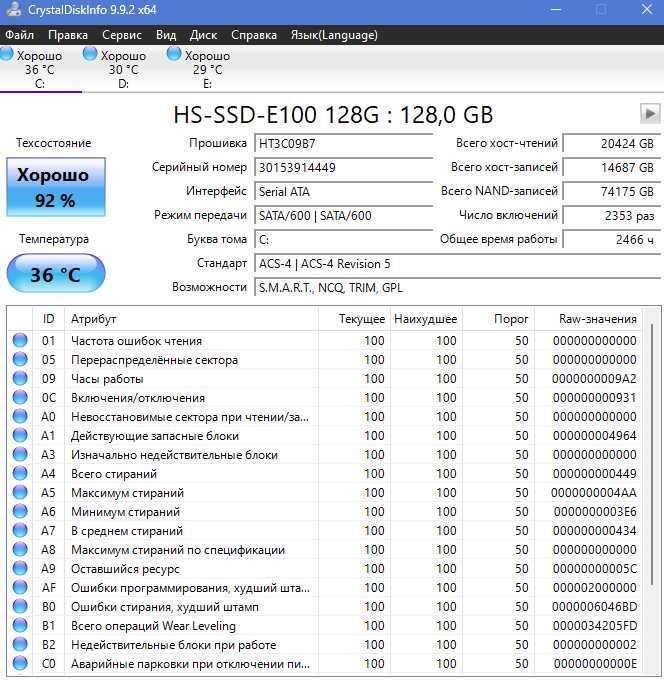Screen dimensions: 664x683
Task: Open the Файл menu
Action: click(20, 35)
